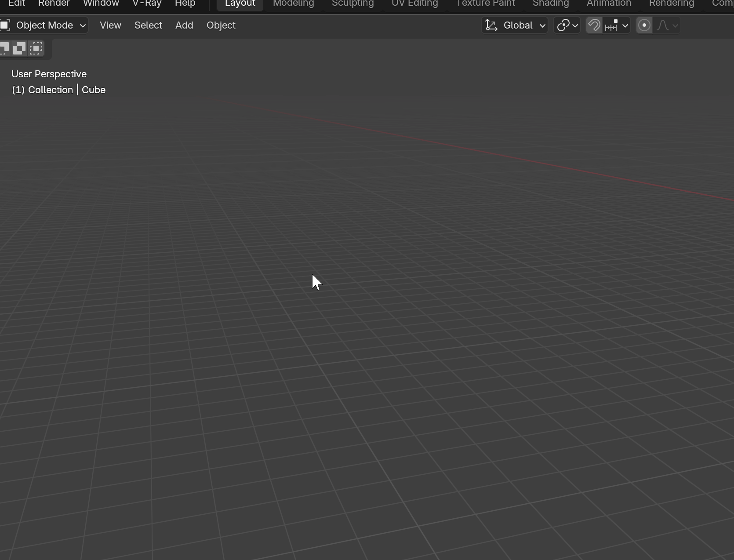Open the Object menu in viewport header
Viewport: 734px width, 560px height.
click(x=221, y=25)
